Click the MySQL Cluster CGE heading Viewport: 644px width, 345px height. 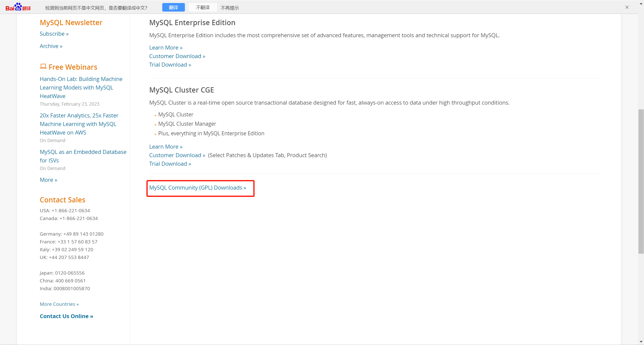point(181,90)
